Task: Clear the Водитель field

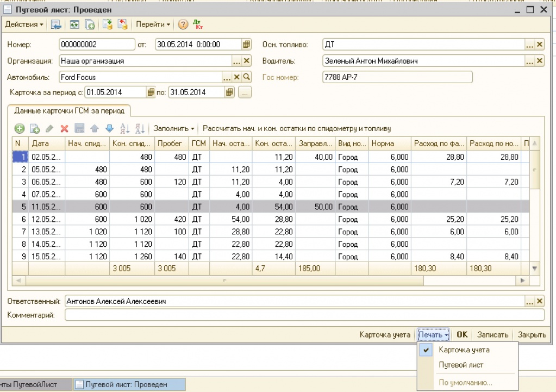Action: coord(539,61)
